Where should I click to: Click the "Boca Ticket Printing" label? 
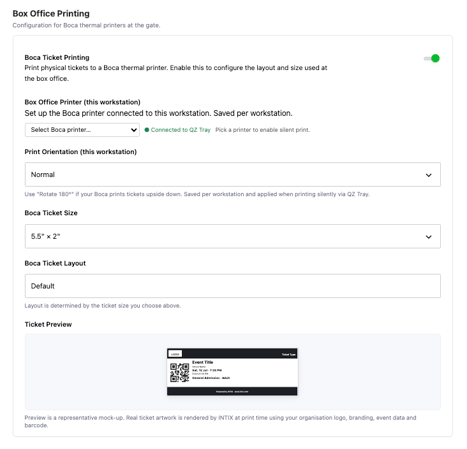click(x=57, y=57)
